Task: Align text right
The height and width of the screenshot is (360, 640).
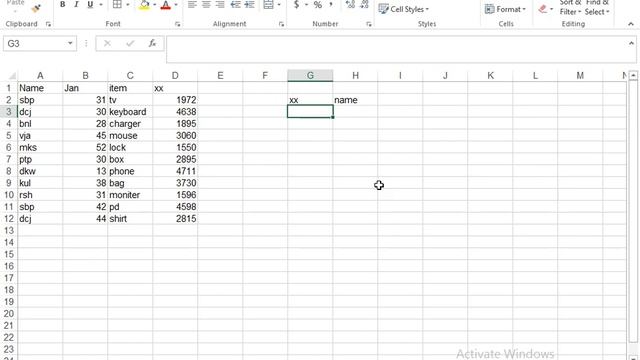Action: (220, 5)
